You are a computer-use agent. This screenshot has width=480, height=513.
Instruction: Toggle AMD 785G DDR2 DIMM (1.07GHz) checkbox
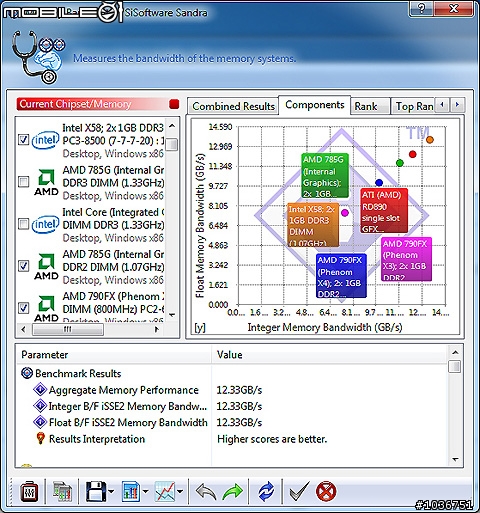[23, 266]
